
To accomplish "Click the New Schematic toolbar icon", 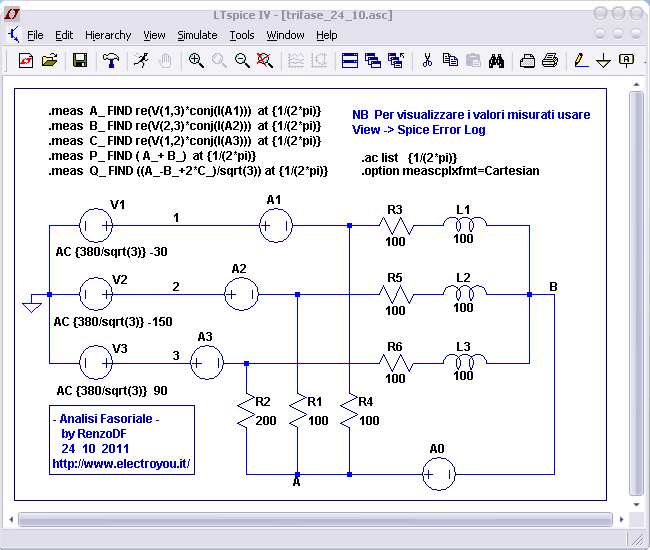I will point(26,60).
